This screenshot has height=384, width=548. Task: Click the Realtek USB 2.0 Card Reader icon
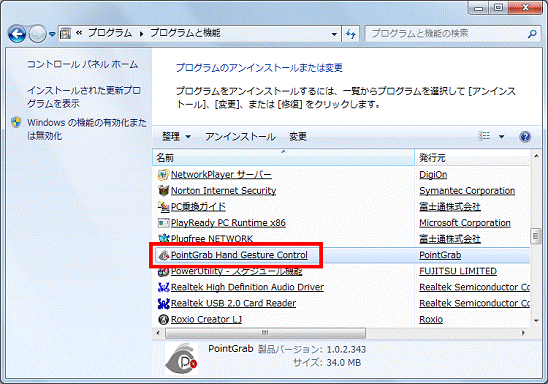coord(163,303)
